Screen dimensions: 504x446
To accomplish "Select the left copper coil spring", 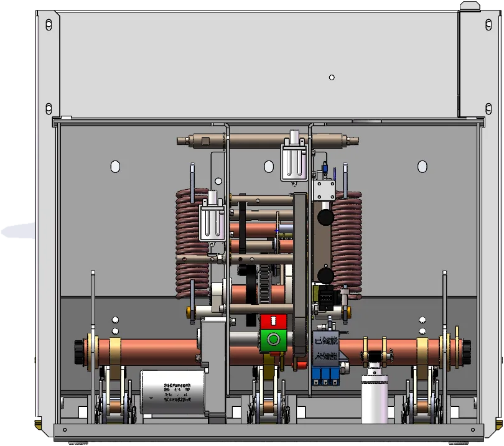I will pyautogui.click(x=192, y=243).
